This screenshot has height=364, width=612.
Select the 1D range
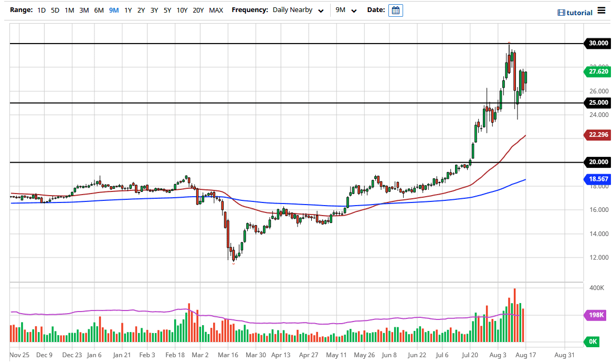(41, 10)
